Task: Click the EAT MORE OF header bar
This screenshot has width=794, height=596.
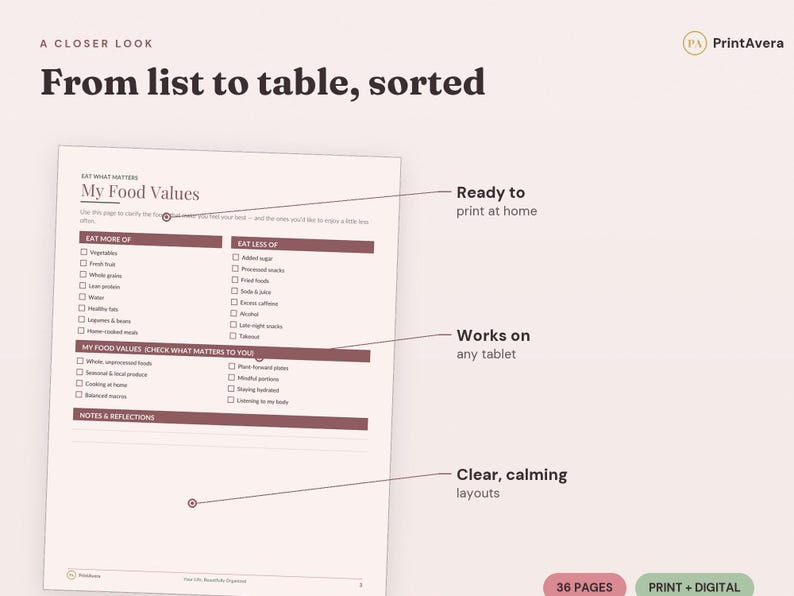Action: 150,240
